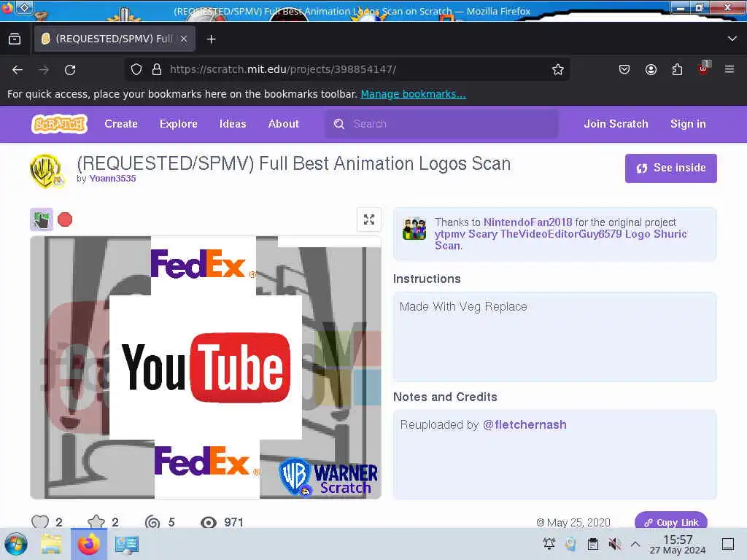Click the red stop sign button
Screen dimensions: 747x560
pos(65,219)
